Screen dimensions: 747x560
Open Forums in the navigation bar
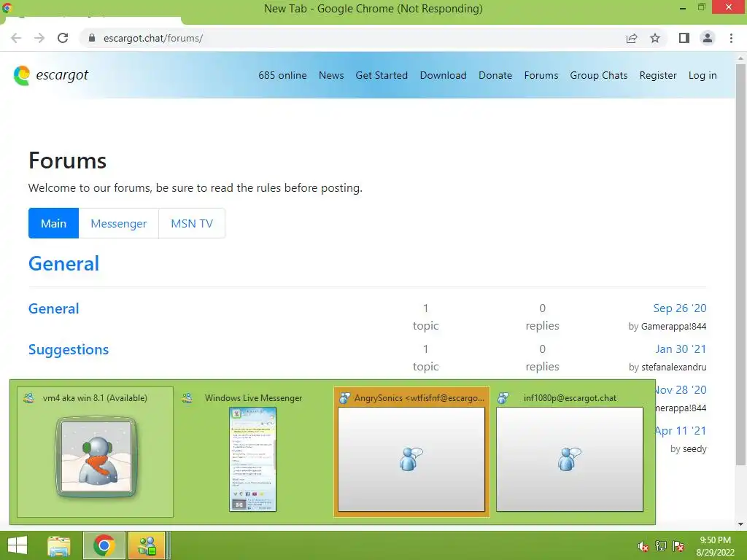pyautogui.click(x=541, y=75)
